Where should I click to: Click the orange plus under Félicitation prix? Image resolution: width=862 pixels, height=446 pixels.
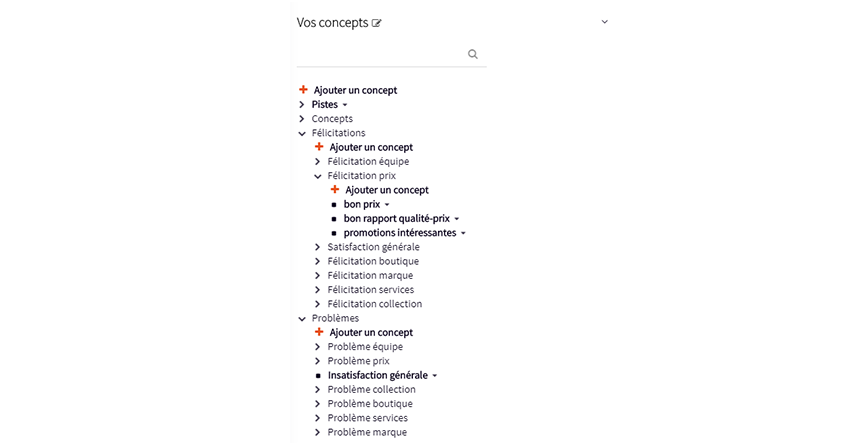tap(335, 190)
